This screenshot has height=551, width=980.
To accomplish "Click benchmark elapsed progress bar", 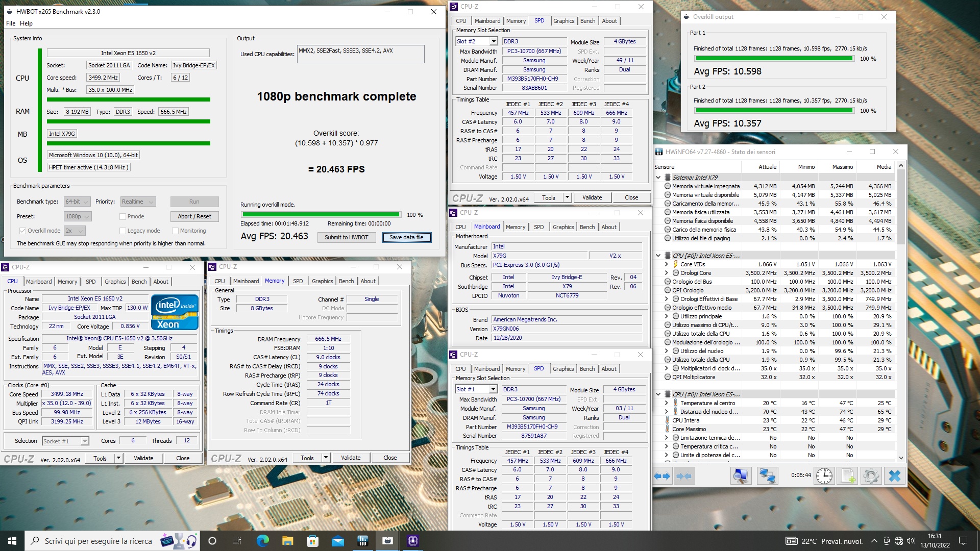I will [x=322, y=215].
